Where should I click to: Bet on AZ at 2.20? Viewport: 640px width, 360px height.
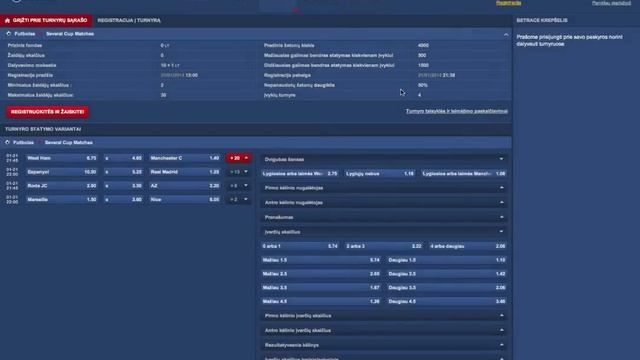185,186
